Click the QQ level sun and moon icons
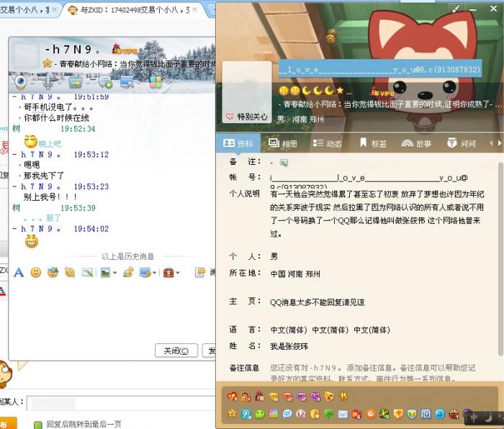Viewport: 504px width, 429px height. (x=311, y=91)
